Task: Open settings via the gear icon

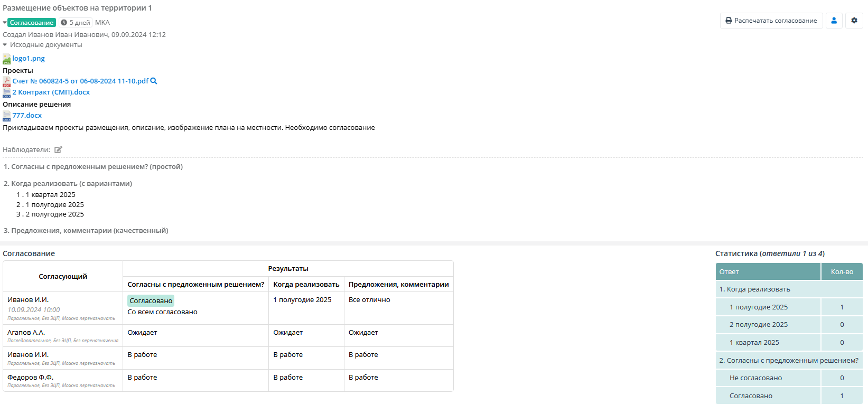Action: (854, 21)
